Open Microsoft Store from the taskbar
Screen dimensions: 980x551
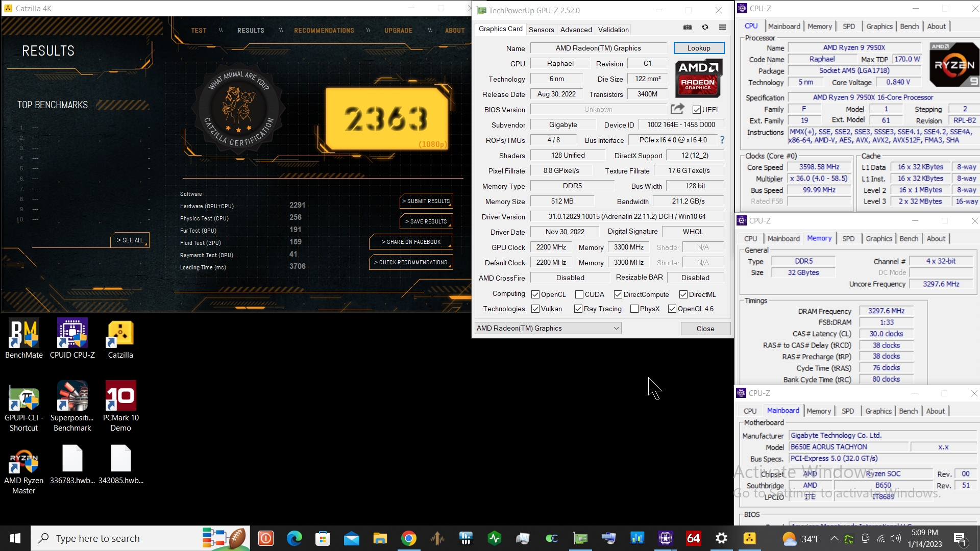[x=323, y=538]
